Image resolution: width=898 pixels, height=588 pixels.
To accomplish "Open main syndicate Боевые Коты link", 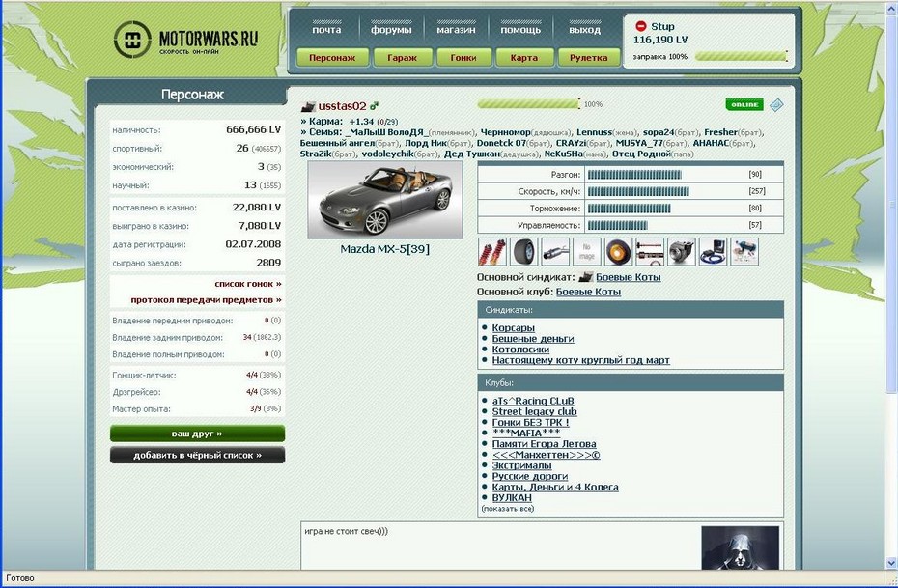I will 629,277.
